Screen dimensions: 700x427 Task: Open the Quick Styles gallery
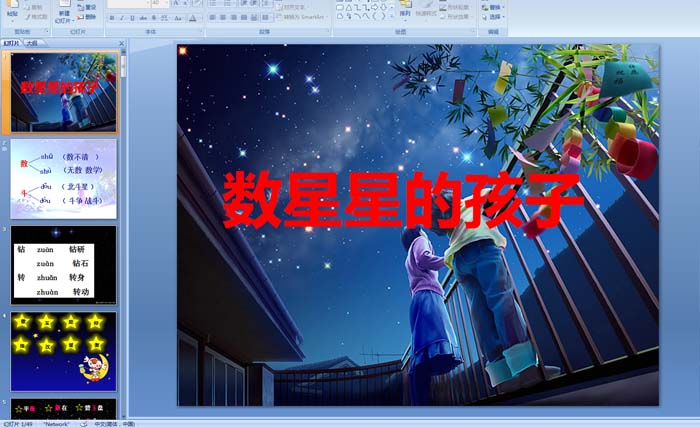[426, 11]
